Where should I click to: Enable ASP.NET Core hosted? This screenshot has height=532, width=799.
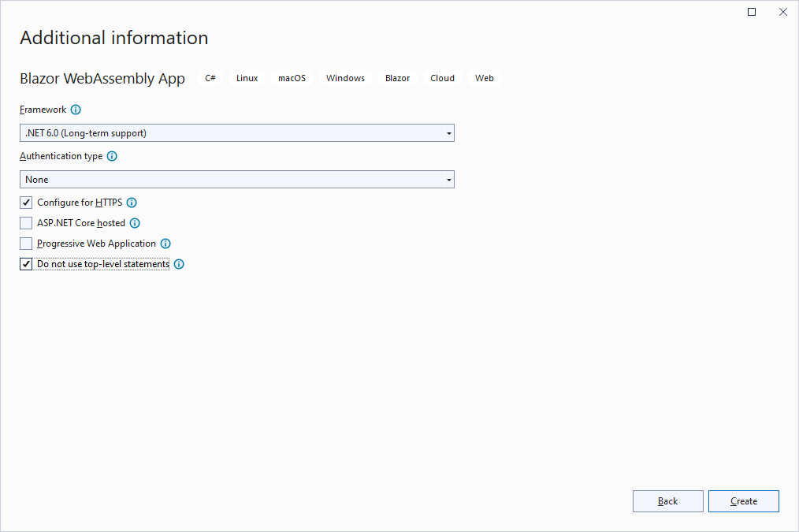point(25,222)
